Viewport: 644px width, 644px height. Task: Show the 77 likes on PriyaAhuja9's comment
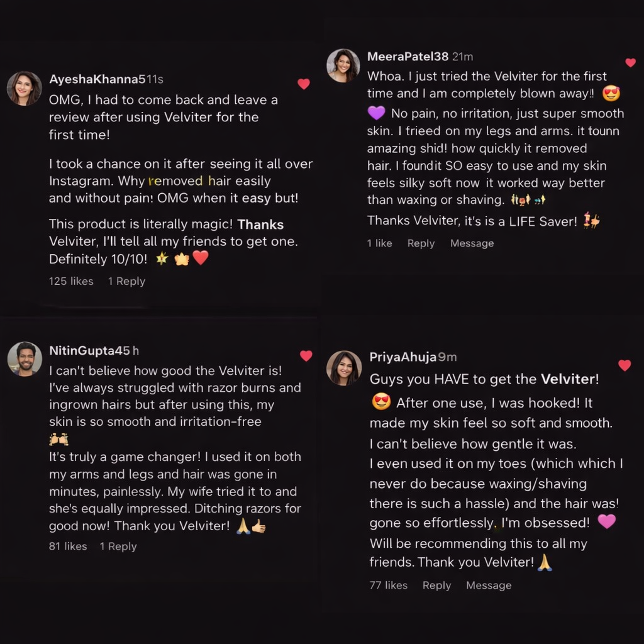pos(388,586)
